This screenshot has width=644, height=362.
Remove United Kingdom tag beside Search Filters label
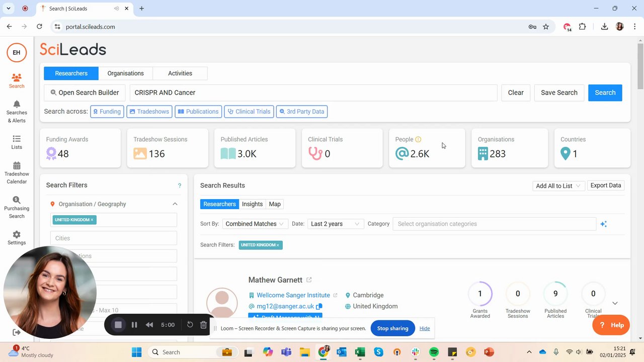tap(278, 245)
